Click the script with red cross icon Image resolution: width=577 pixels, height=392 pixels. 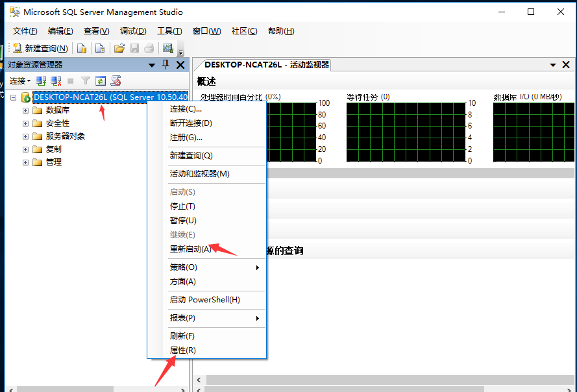click(x=116, y=81)
